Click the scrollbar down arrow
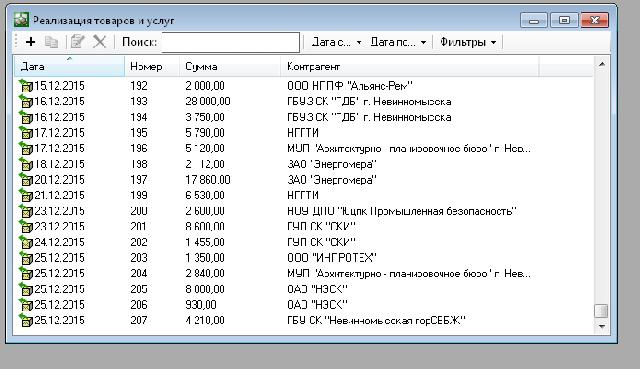640x369 pixels. 602,327
